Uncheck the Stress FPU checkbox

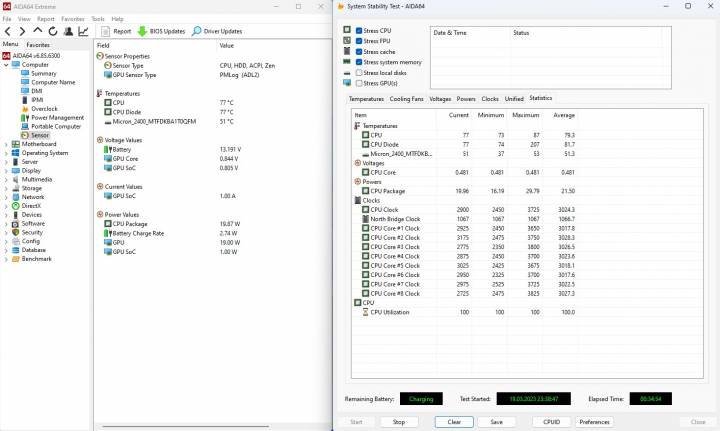coord(359,41)
